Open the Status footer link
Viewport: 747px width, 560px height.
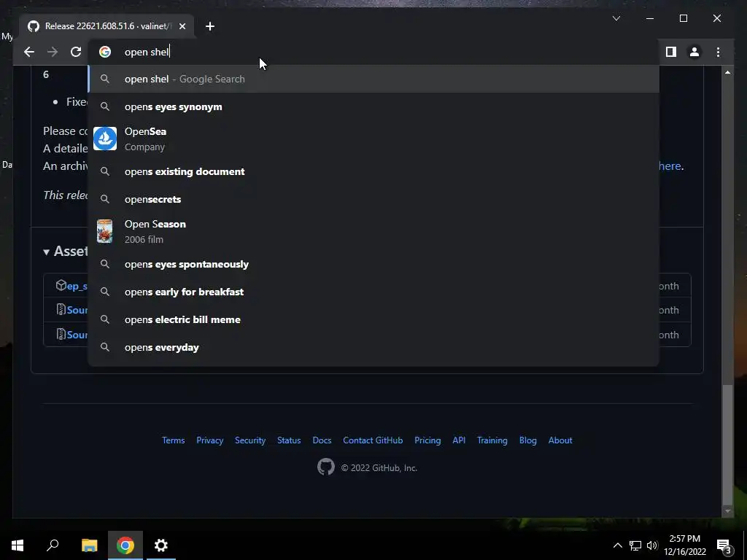click(289, 440)
